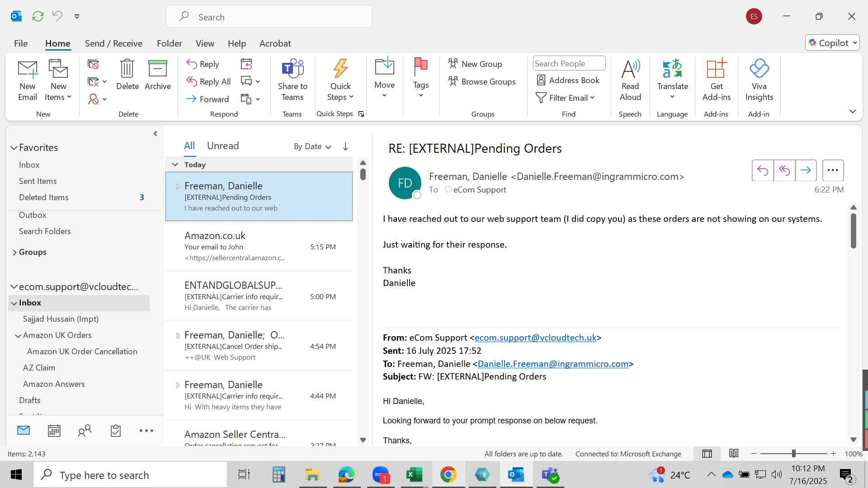Switch to Reading view in status bar

(x=734, y=454)
